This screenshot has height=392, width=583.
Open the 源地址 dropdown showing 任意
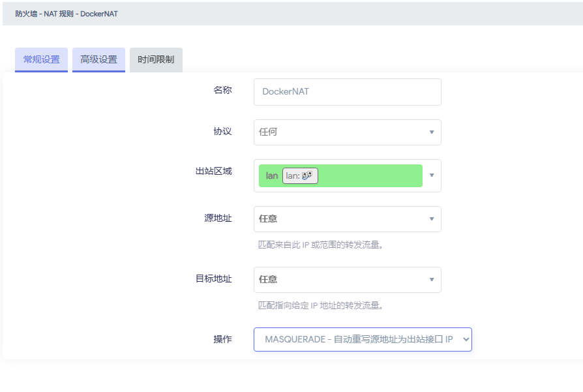point(348,219)
